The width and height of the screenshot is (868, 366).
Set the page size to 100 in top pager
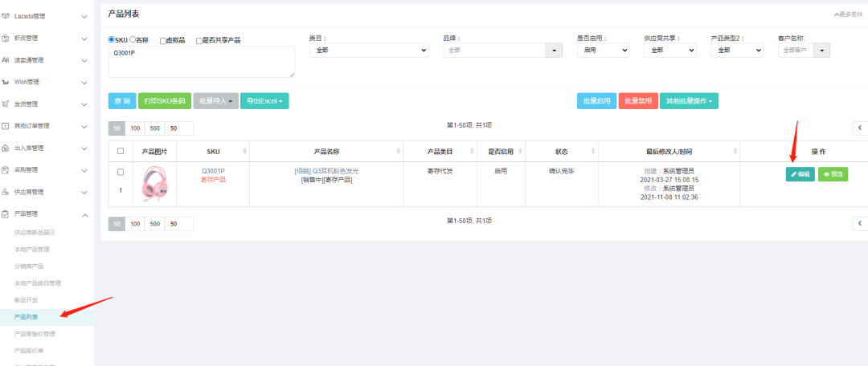(x=135, y=128)
